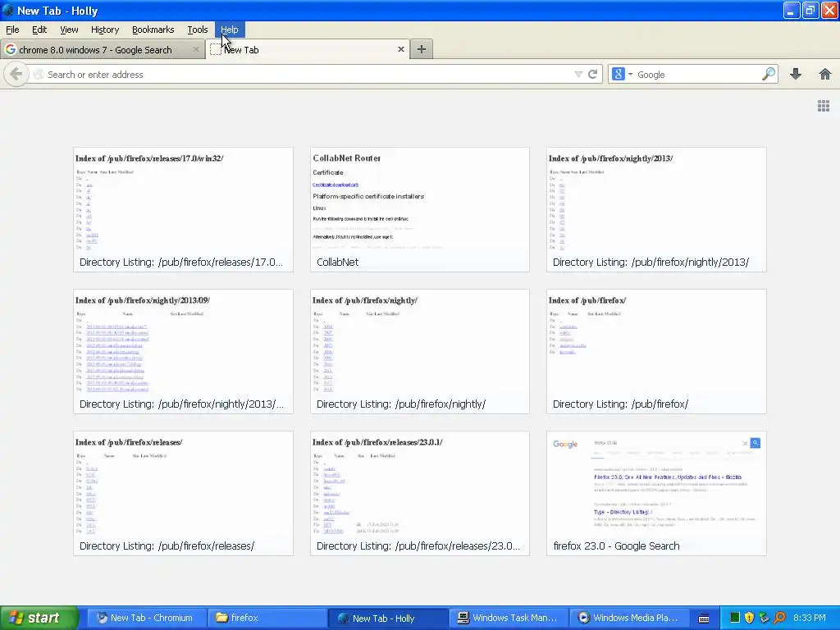Open the Downloads arrow button
840x630 pixels.
[x=796, y=74]
